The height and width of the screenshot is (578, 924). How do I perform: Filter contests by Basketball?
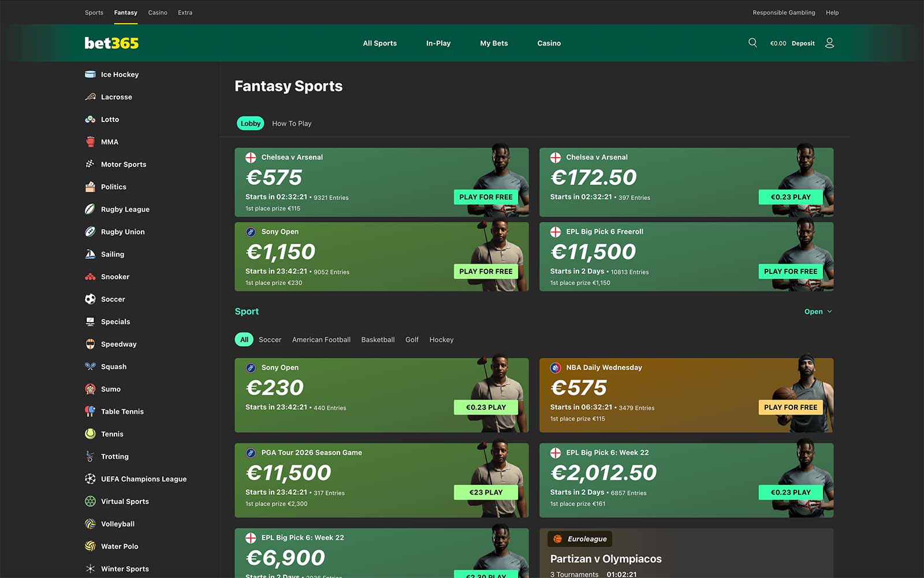[x=378, y=340]
